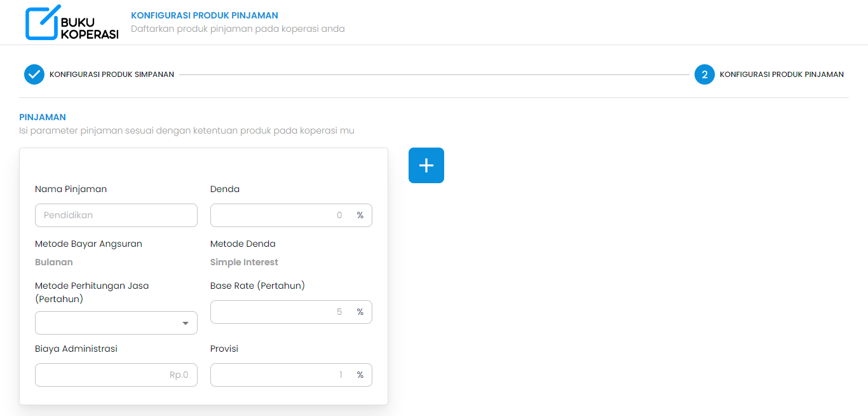Click the Denda percentage input box
This screenshot has height=416, width=868.
point(286,215)
